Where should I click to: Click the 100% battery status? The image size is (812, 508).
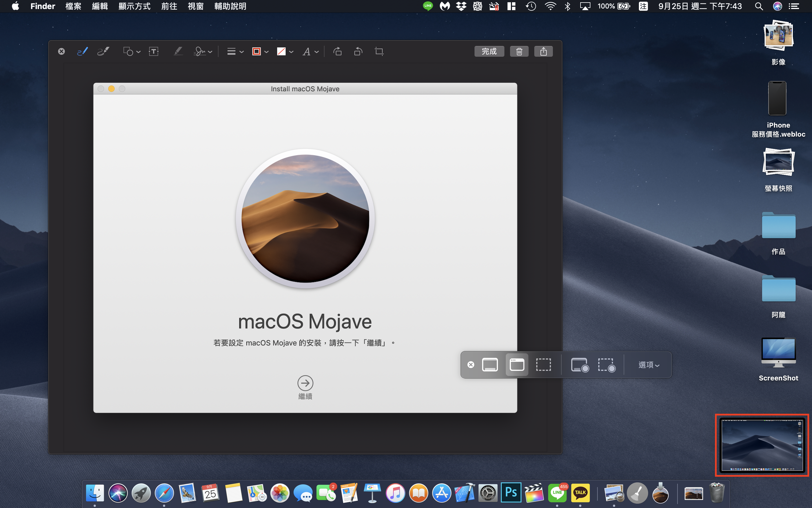(x=614, y=6)
